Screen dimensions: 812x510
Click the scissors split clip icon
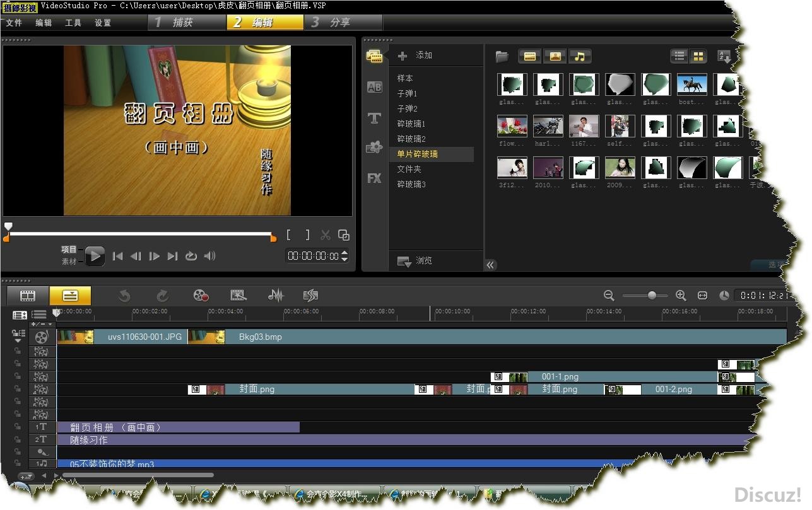pyautogui.click(x=326, y=235)
